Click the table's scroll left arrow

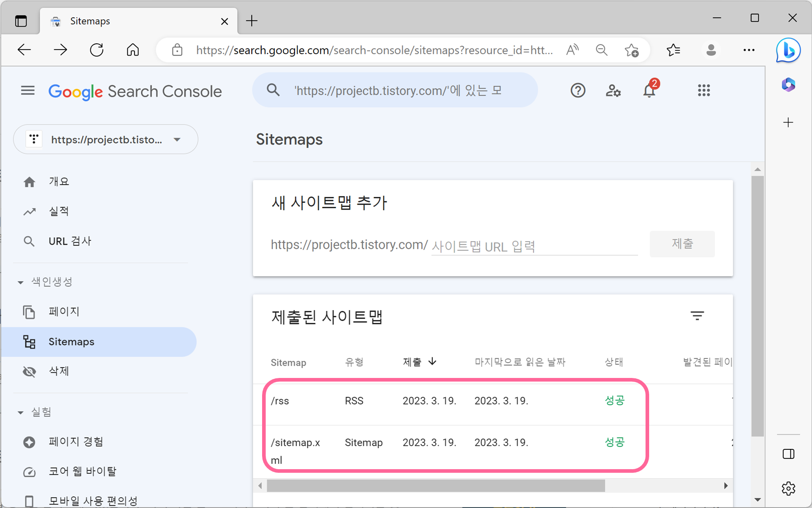260,485
